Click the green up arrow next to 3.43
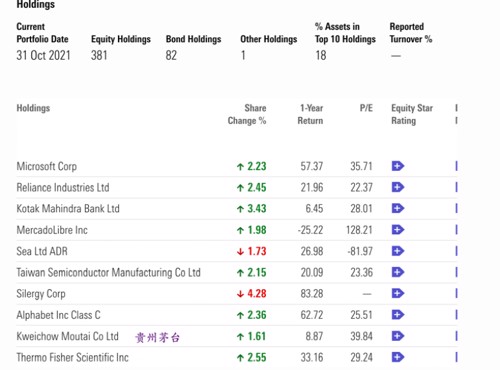The height and width of the screenshot is (370, 500). 240,209
